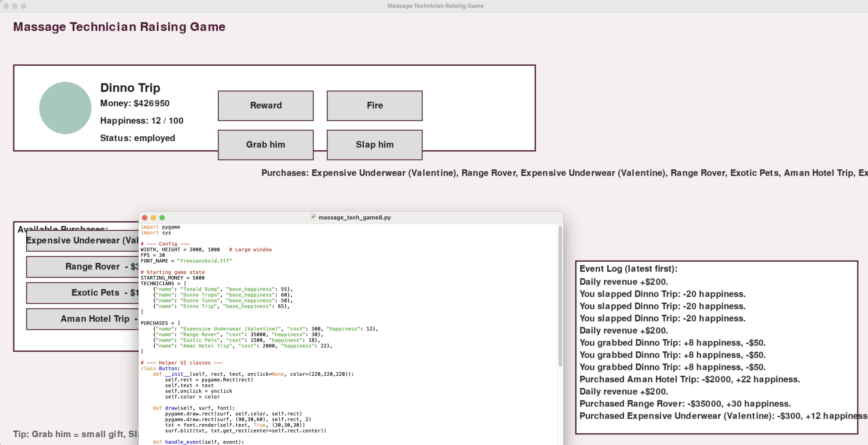Buy the Aman Hotel Trip
The height and width of the screenshot is (445, 868).
(x=82, y=319)
